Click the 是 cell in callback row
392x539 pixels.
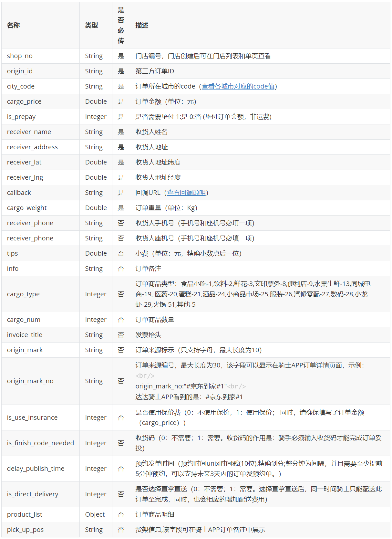click(121, 193)
